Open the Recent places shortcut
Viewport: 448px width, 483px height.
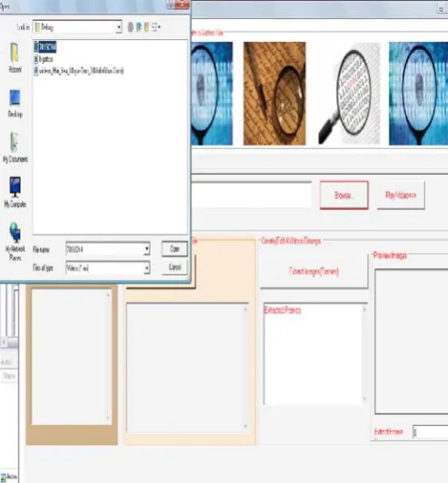[15, 58]
